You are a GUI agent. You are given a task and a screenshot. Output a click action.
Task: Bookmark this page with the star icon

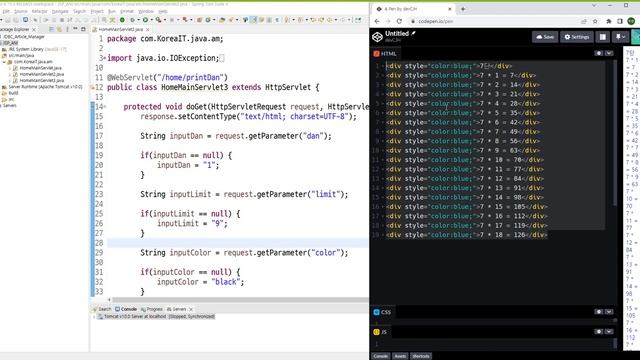[595, 21]
